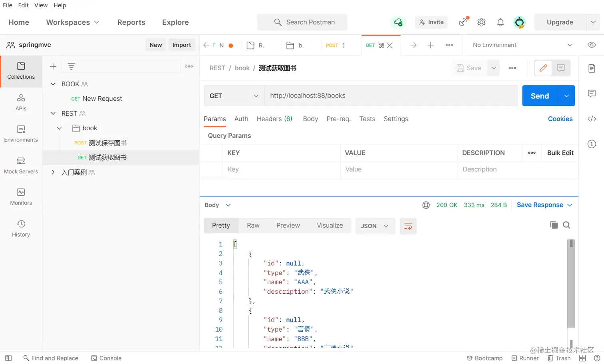The height and width of the screenshot is (364, 604).
Task: Click the network globe icon beside 200 OK
Action: click(x=426, y=205)
